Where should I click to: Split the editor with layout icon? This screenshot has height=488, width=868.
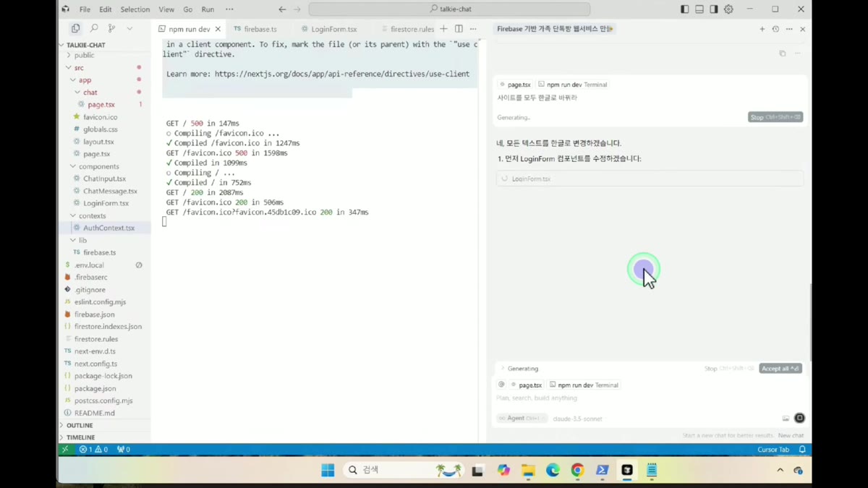(459, 29)
